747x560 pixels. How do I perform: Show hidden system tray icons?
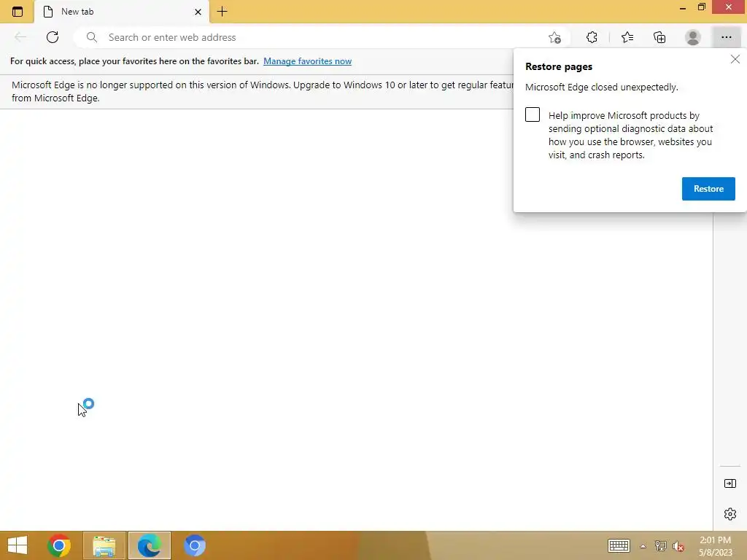coord(643,546)
